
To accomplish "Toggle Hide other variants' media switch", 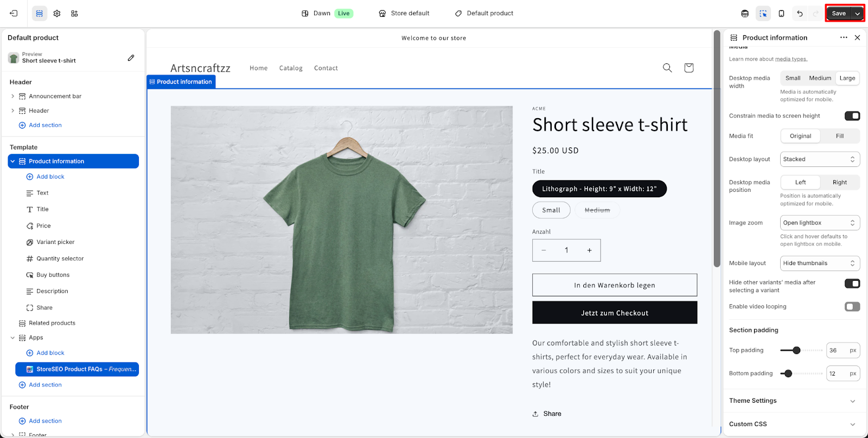I will 852,284.
